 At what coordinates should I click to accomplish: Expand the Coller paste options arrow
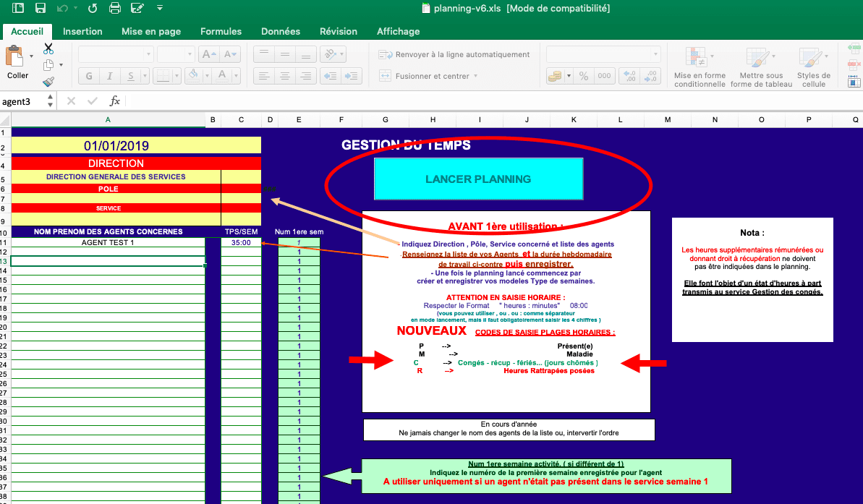click(31, 56)
